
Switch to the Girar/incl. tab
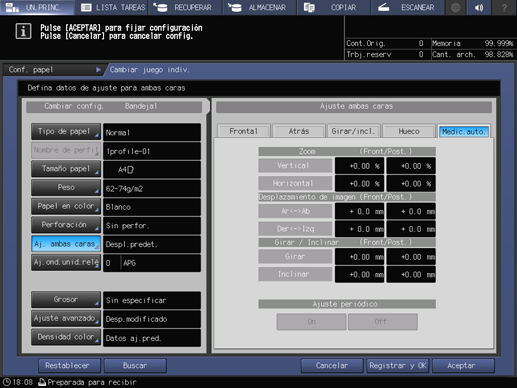353,131
